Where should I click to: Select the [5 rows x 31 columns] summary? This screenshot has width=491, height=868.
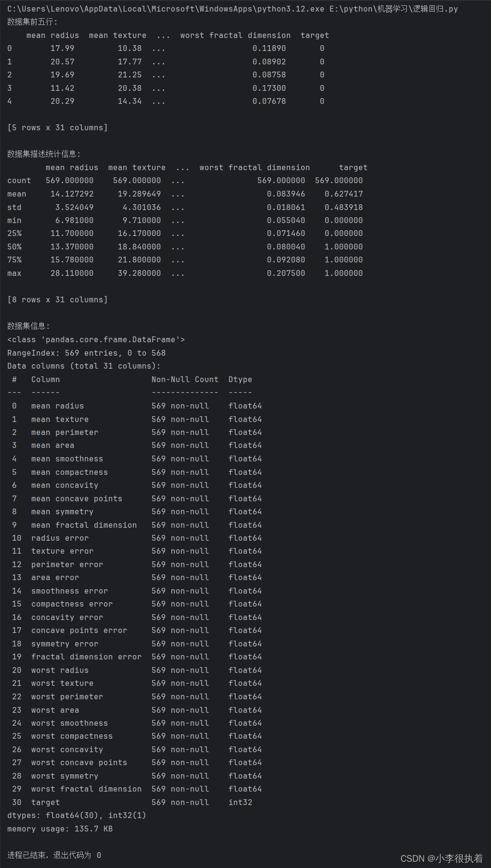(57, 128)
